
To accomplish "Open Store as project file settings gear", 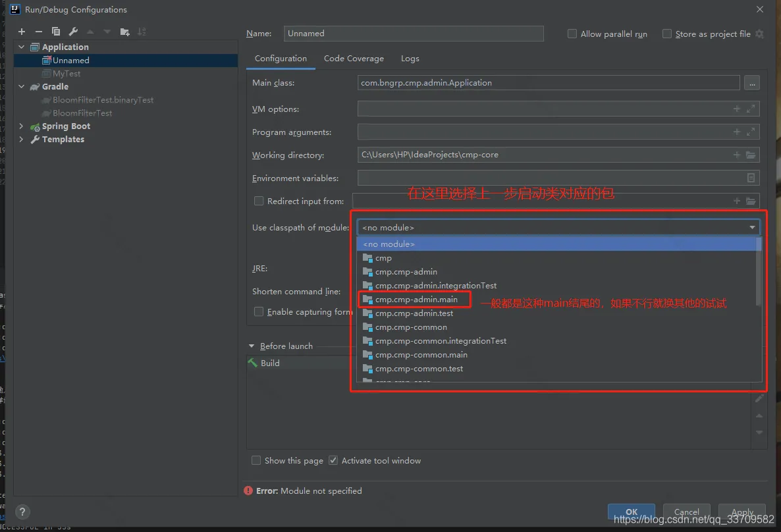I will [x=759, y=34].
